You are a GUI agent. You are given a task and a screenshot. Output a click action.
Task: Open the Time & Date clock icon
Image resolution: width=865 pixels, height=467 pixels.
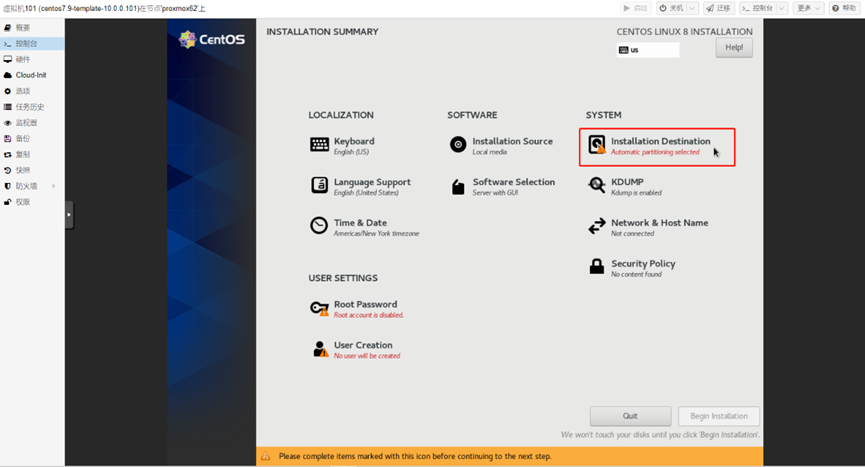[x=319, y=226]
